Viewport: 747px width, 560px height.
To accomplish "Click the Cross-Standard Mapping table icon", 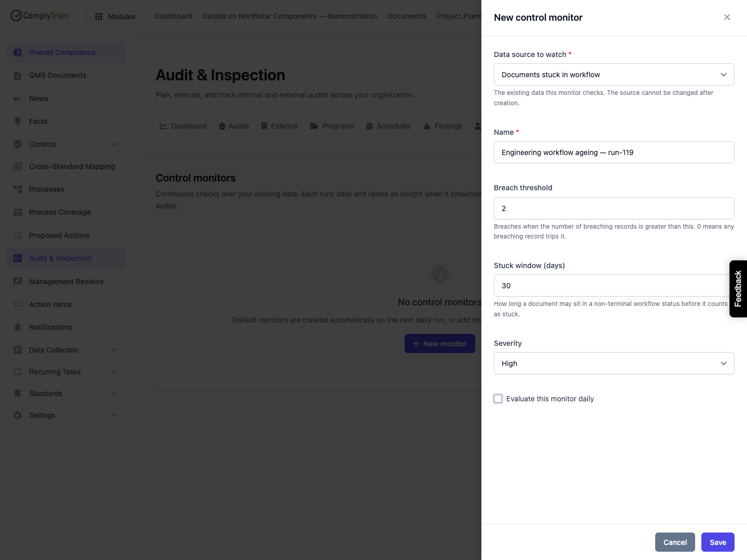I will click(x=18, y=166).
